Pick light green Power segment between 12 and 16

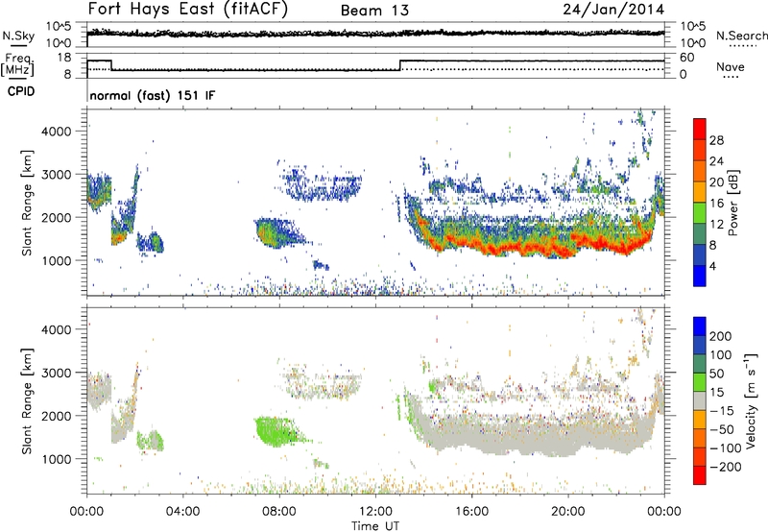pos(700,213)
